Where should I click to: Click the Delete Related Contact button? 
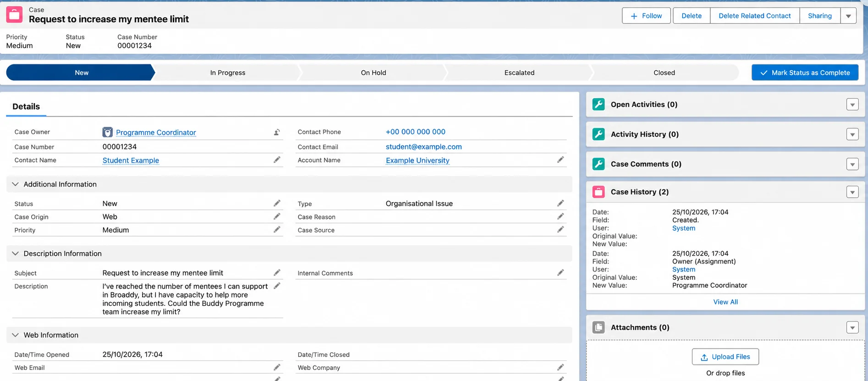[x=754, y=16]
